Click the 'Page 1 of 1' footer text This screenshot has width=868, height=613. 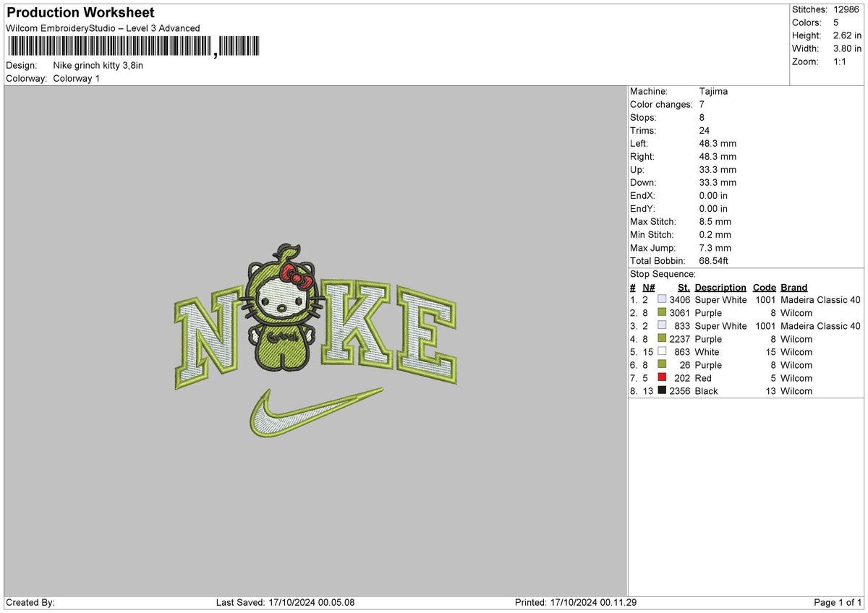point(838,603)
